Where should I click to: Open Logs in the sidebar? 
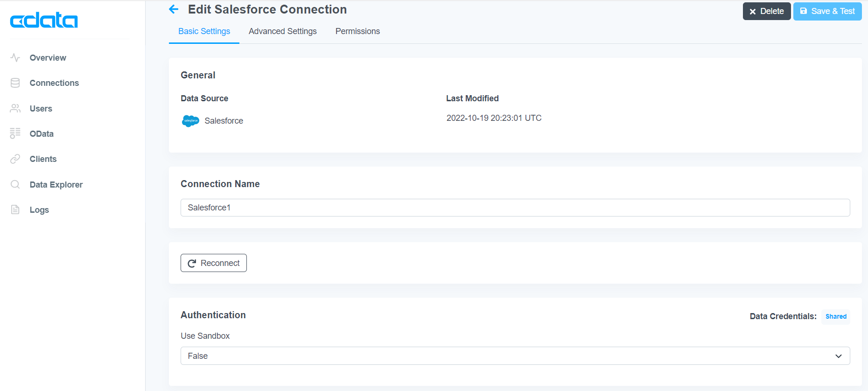39,210
